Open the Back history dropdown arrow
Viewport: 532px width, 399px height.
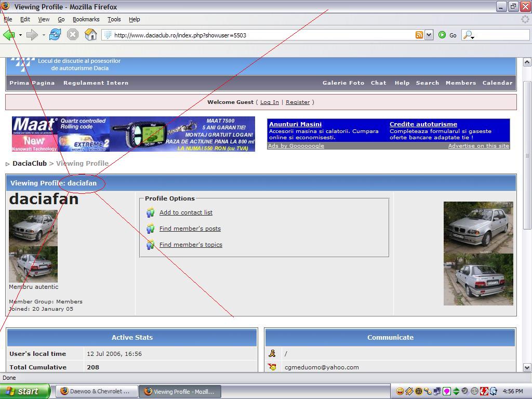pyautogui.click(x=20, y=35)
